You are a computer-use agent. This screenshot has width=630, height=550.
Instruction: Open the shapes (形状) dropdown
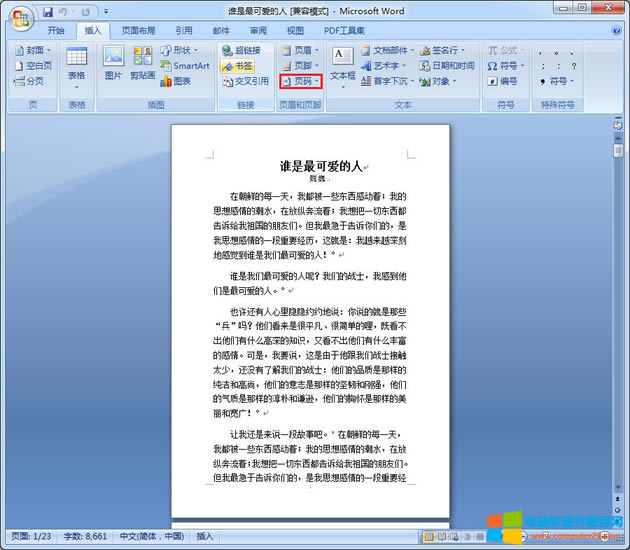[x=178, y=50]
